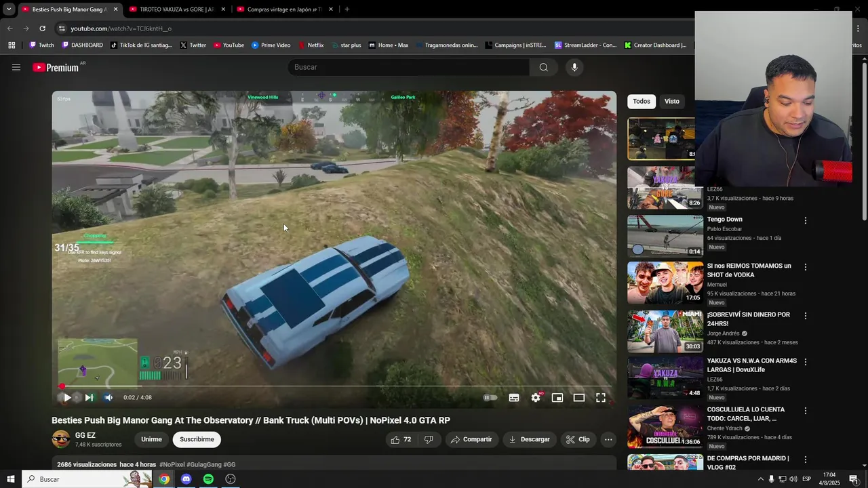
Task: Skip to the next video
Action: 89,398
